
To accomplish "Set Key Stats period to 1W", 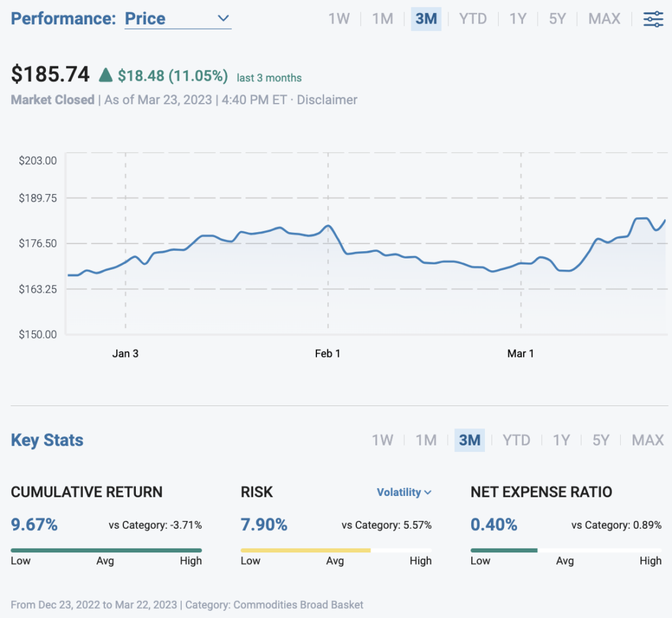I will [x=383, y=440].
